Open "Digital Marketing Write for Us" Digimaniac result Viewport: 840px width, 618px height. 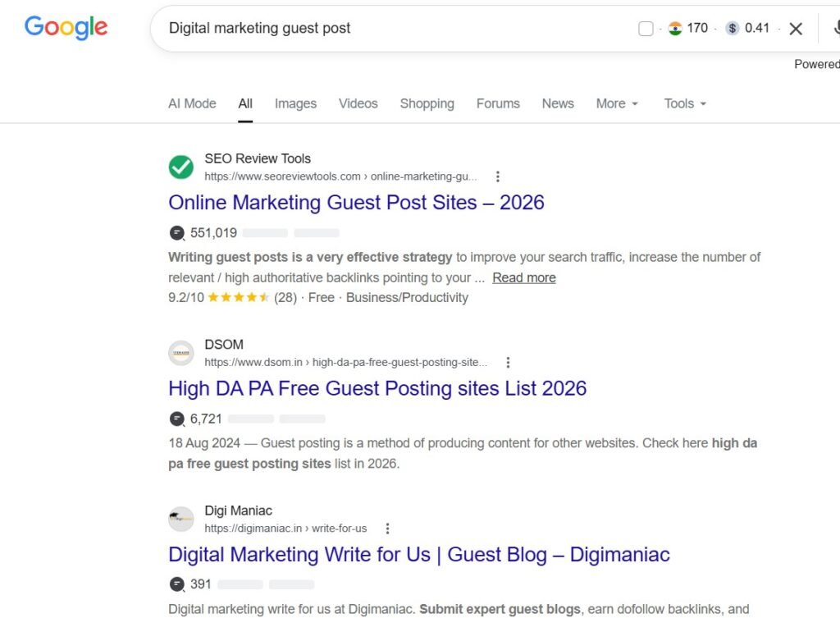(x=419, y=555)
